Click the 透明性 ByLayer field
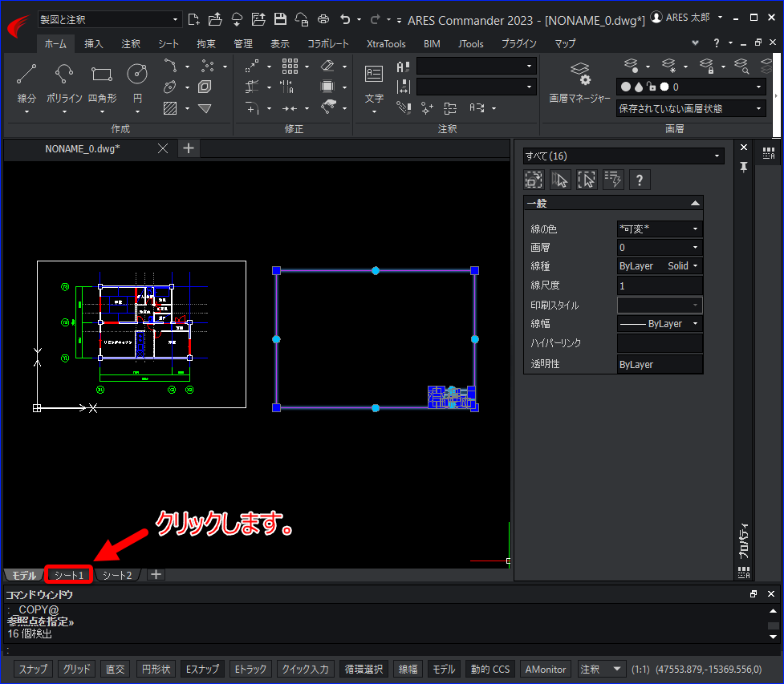 point(660,364)
